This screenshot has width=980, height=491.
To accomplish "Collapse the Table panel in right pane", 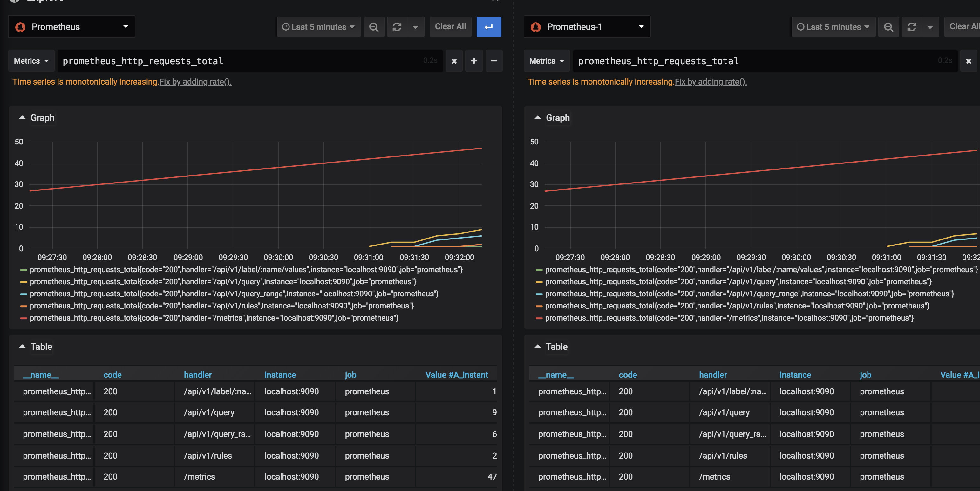I will tap(537, 346).
